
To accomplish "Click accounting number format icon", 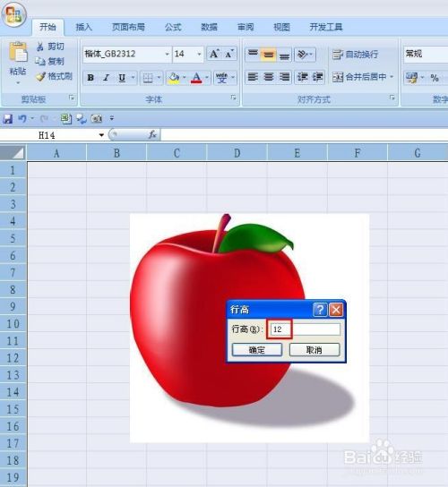I will (411, 78).
